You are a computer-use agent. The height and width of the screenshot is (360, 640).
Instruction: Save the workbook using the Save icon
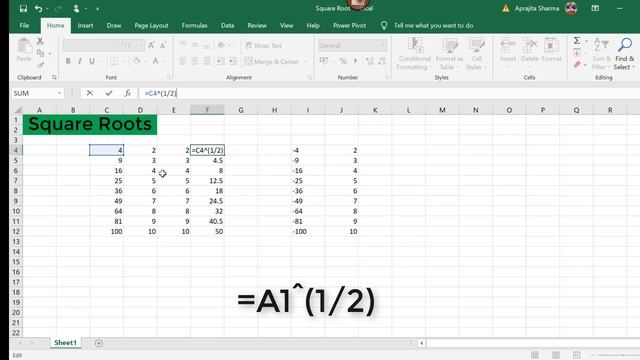click(x=23, y=9)
